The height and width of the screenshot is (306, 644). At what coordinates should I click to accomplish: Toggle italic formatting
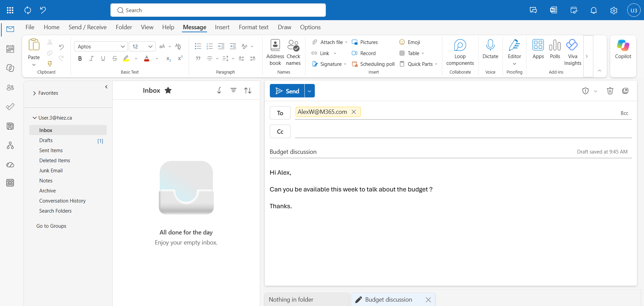[91, 58]
